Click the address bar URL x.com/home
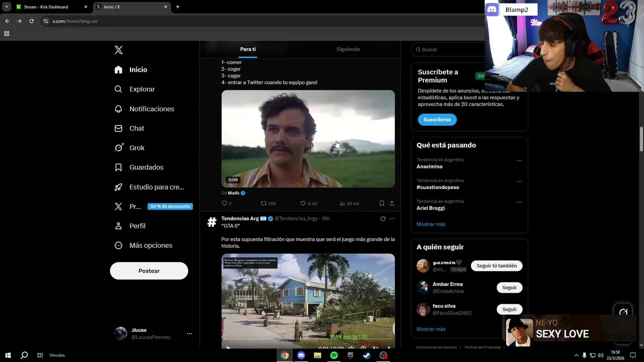The image size is (644, 362). pyautogui.click(x=75, y=21)
